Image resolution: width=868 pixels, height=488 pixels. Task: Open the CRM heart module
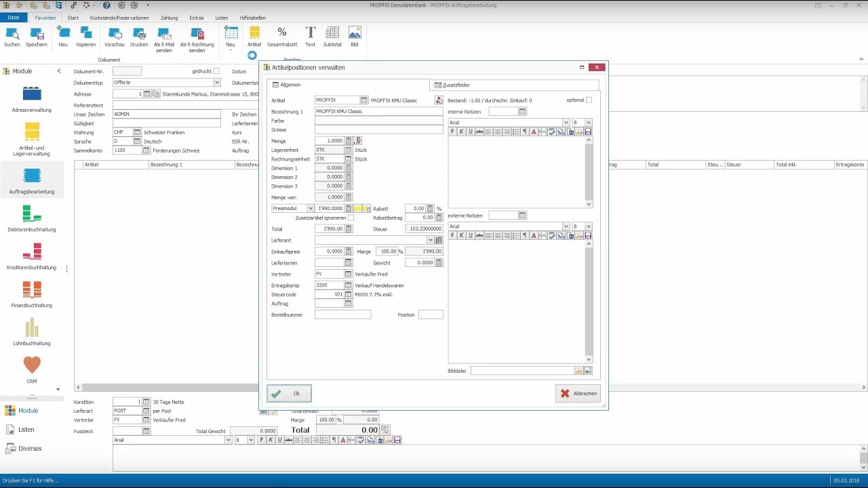32,369
